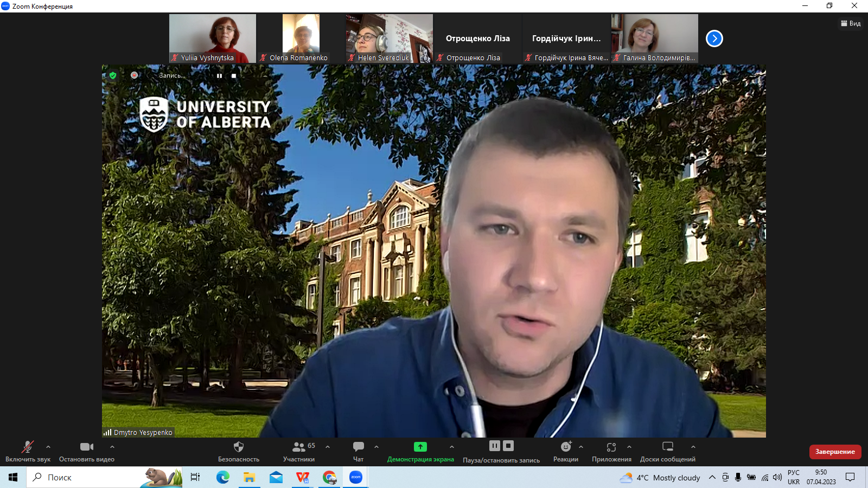The image size is (868, 488).
Task: Show next participants with blue arrow
Action: (x=714, y=38)
